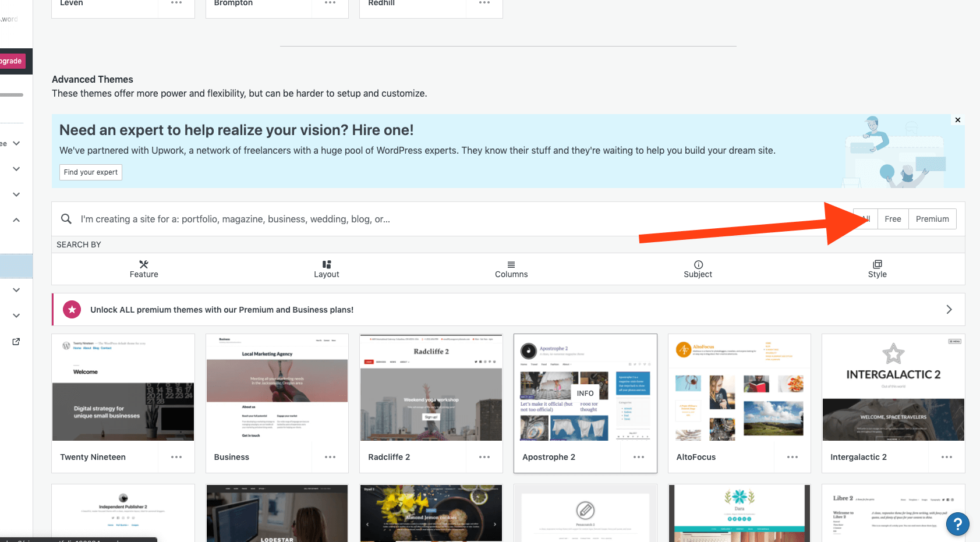Open the Intergalactic 2 theme thumbnail
The width and height of the screenshot is (980, 542).
coord(893,388)
